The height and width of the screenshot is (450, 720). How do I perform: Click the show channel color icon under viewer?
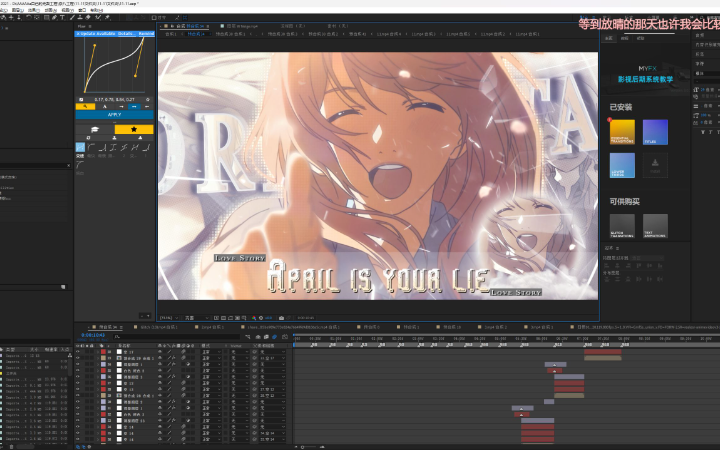point(254,318)
